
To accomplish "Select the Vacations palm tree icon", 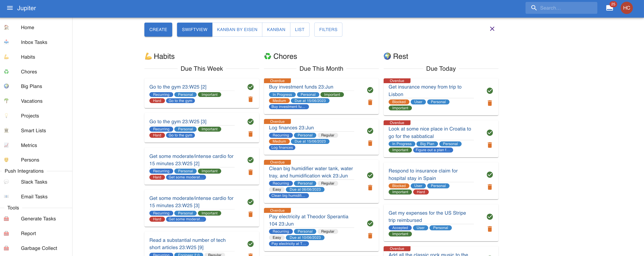I will [6, 101].
